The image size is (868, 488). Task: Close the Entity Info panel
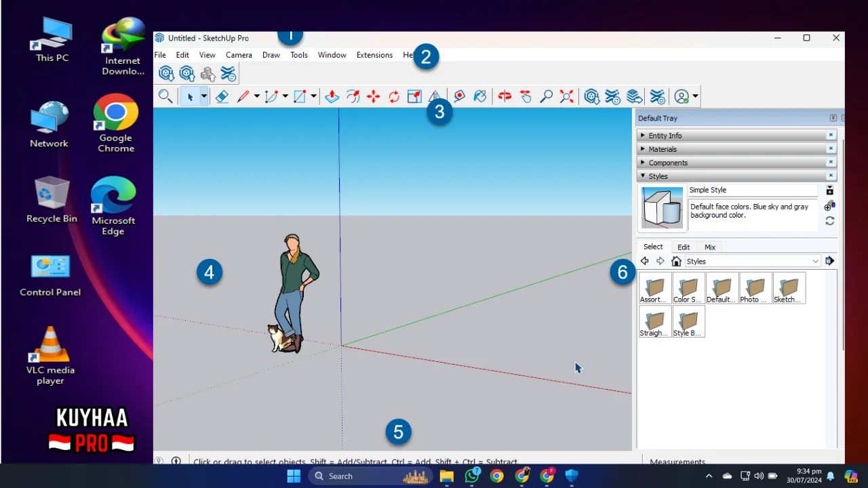pos(830,136)
